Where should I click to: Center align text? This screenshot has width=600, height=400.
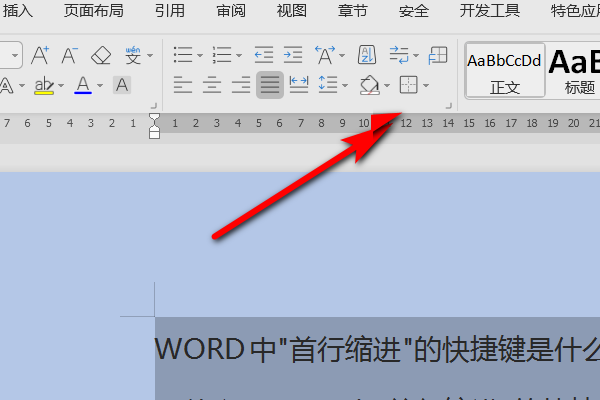[212, 85]
